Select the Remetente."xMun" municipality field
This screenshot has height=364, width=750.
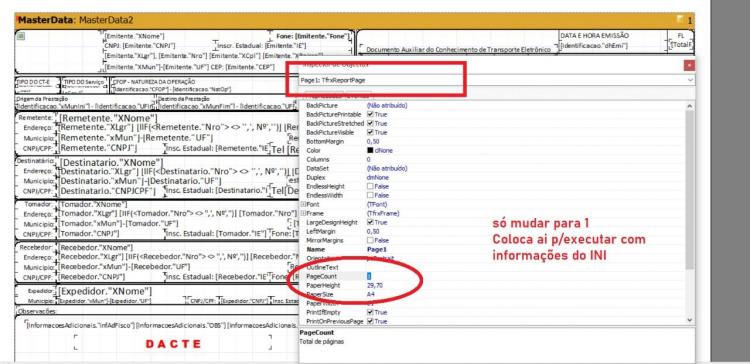click(x=136, y=139)
